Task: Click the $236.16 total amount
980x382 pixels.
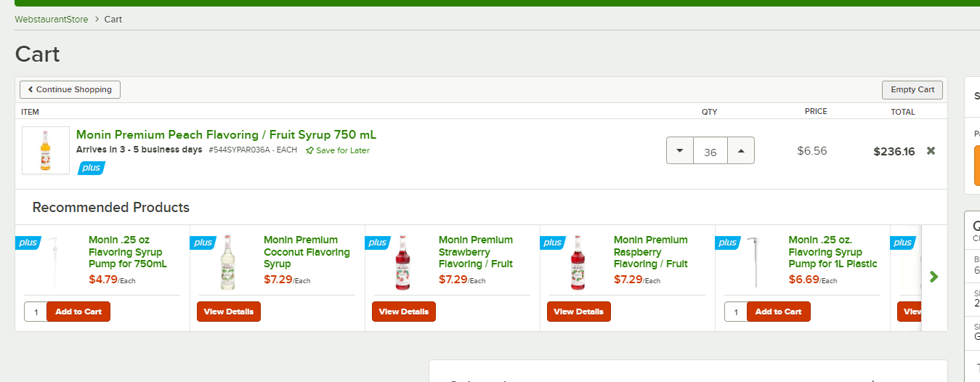Action: pos(894,152)
